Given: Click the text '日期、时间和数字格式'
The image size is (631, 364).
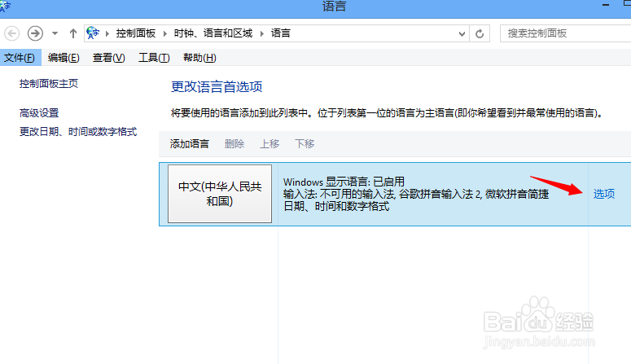Looking at the screenshot, I should [336, 207].
